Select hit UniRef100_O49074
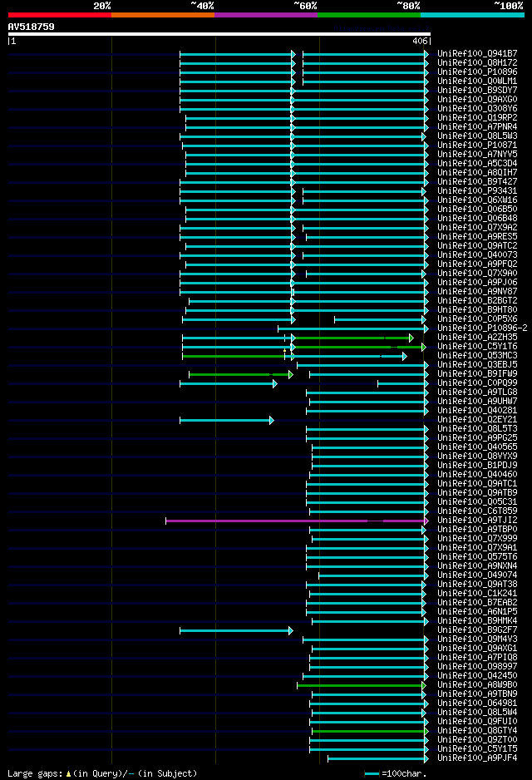The image size is (532, 780). (477, 575)
